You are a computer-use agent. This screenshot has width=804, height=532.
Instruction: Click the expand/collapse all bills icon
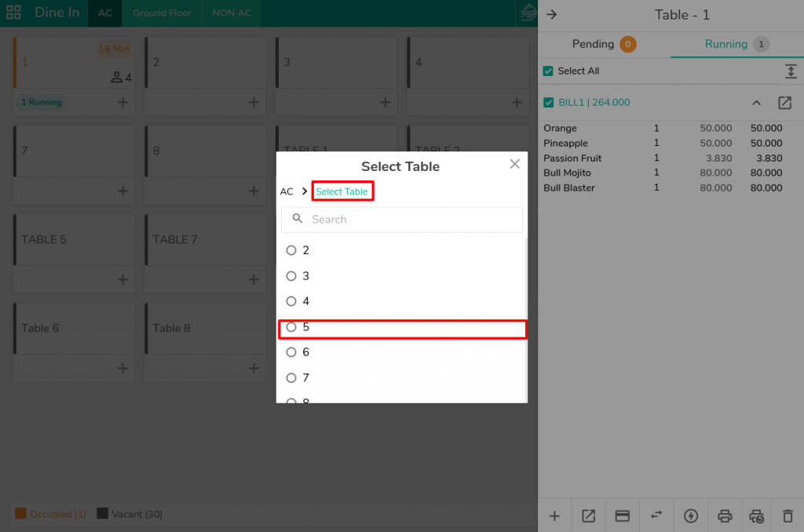(x=791, y=71)
